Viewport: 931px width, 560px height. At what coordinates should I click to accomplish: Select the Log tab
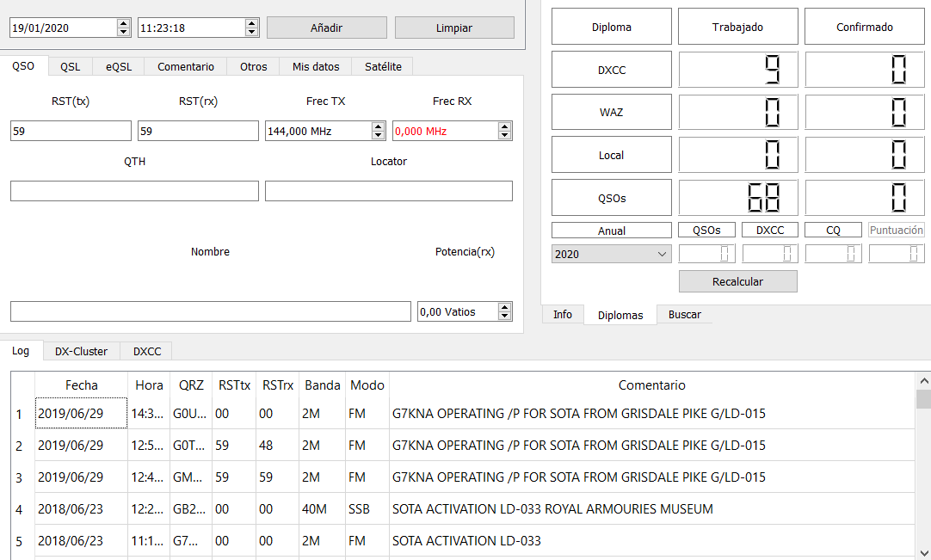(21, 350)
